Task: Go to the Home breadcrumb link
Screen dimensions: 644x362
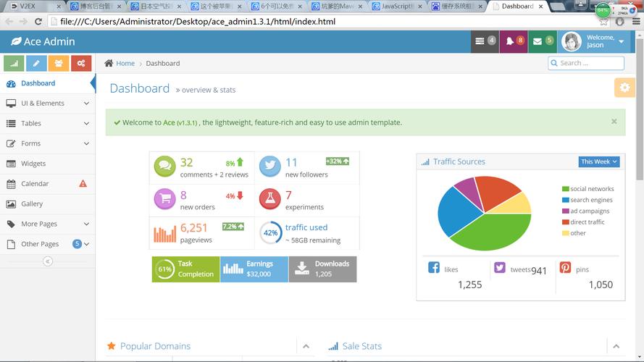Action: click(x=125, y=63)
